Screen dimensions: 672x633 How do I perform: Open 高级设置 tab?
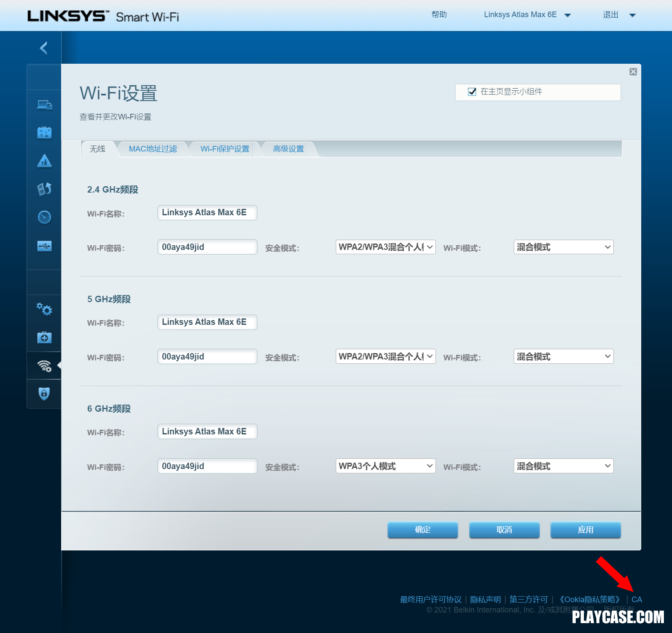pos(288,149)
